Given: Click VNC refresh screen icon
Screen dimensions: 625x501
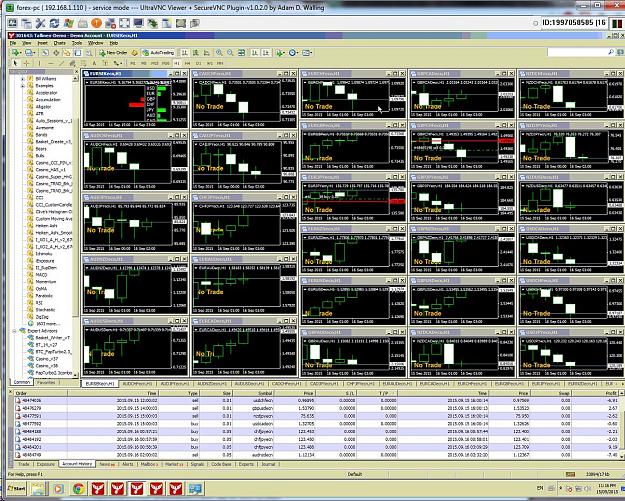Looking at the screenshot, I should click(x=54, y=23).
